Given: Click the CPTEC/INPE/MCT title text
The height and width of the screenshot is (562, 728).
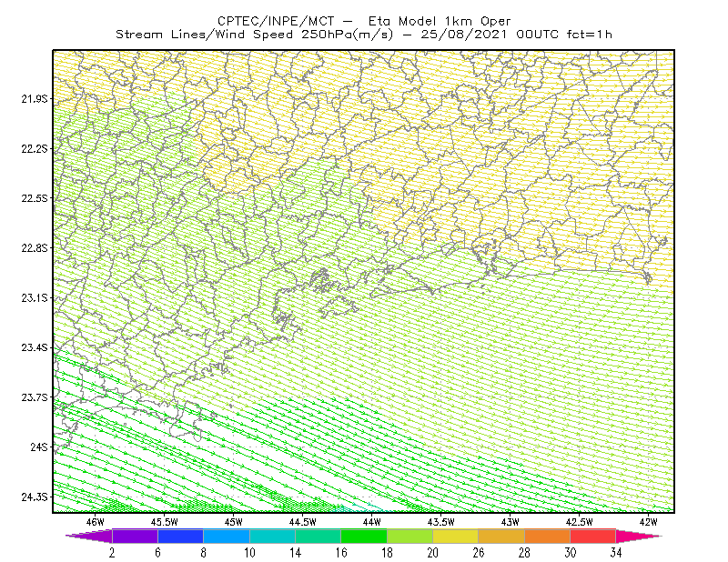Looking at the screenshot, I should tap(276, 21).
